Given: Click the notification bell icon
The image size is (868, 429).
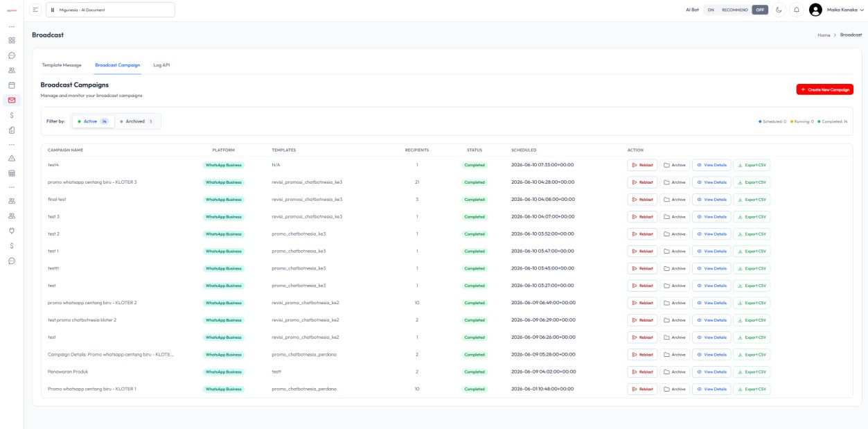Looking at the screenshot, I should 797,10.
